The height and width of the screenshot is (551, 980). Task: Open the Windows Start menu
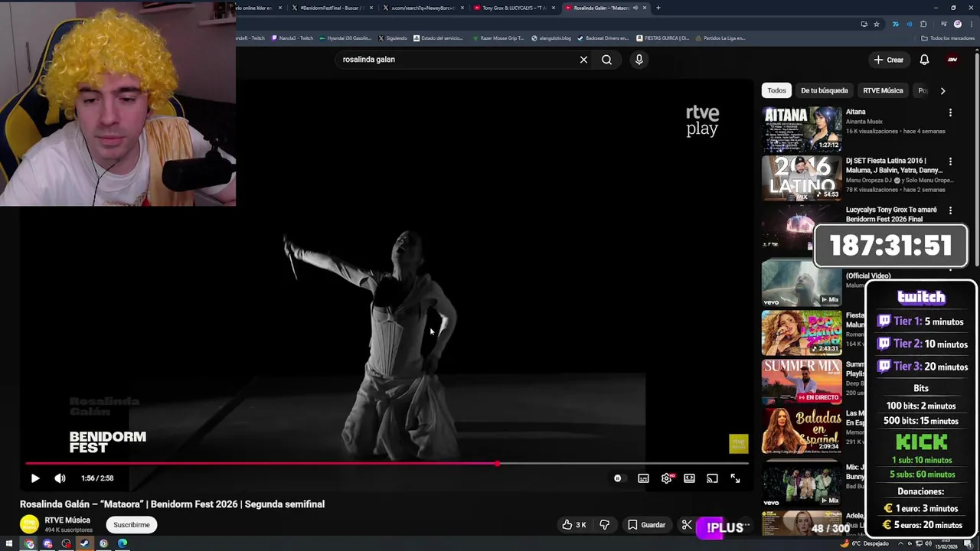10,544
